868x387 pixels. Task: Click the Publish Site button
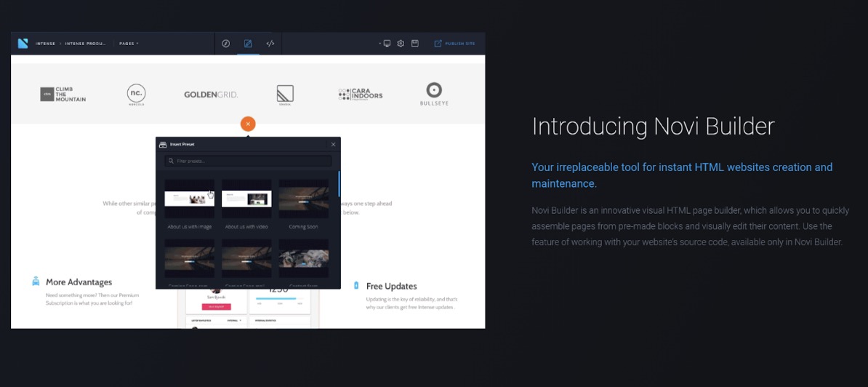[454, 43]
